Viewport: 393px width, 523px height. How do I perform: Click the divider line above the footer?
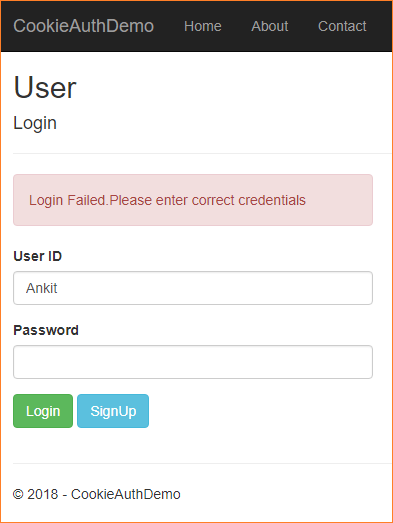[x=202, y=464]
